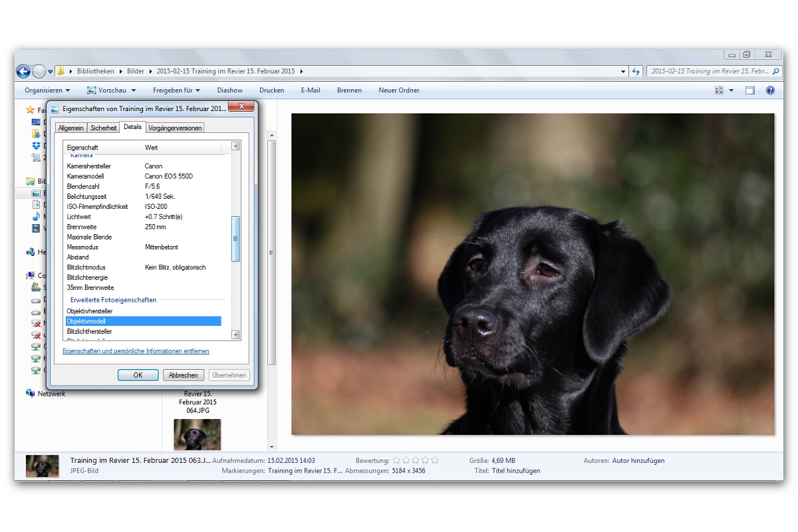Open the address bar history dropdown
The width and height of the screenshot is (798, 532).
tap(623, 71)
